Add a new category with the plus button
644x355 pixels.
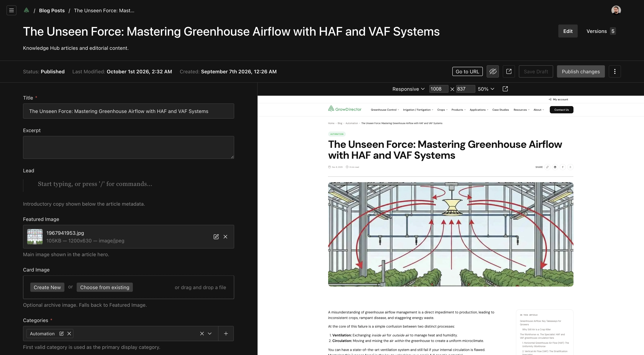pyautogui.click(x=226, y=334)
